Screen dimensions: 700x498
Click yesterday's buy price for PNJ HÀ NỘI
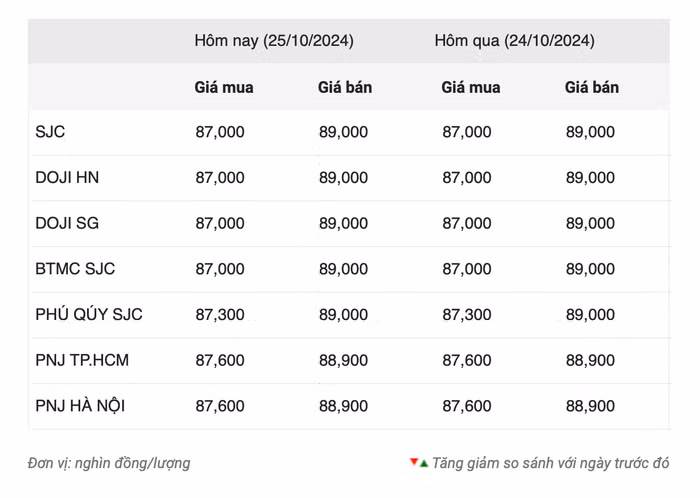coord(467,406)
